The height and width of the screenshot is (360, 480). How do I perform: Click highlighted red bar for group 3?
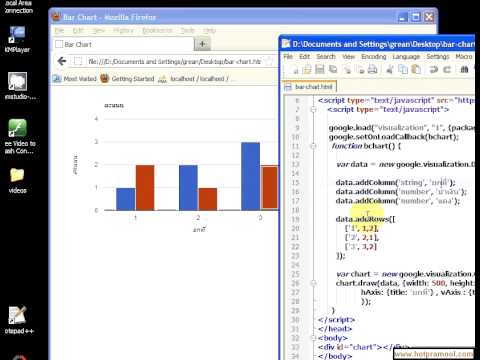(270, 188)
